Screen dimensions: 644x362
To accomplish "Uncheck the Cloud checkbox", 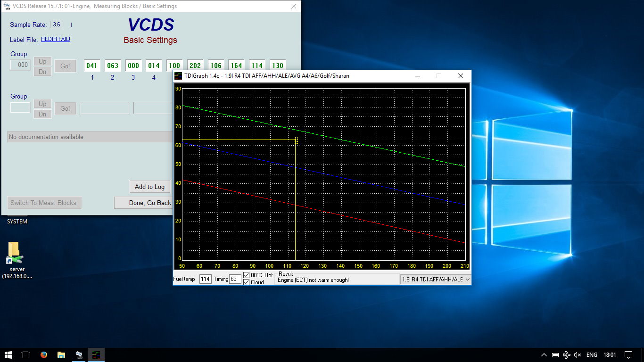I will (247, 282).
